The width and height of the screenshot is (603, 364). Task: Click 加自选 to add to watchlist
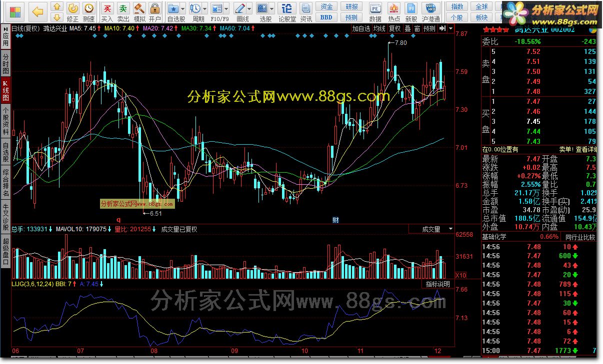[361, 28]
